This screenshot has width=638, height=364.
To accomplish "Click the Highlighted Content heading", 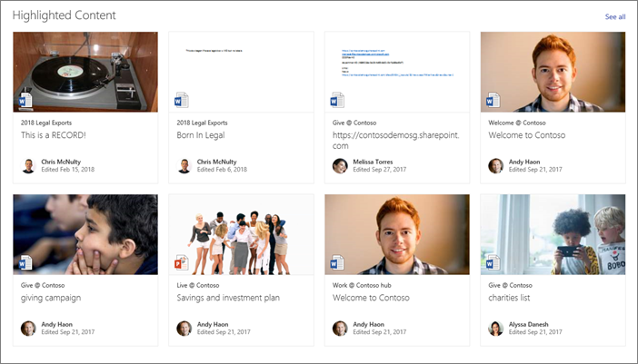I will 64,15.
